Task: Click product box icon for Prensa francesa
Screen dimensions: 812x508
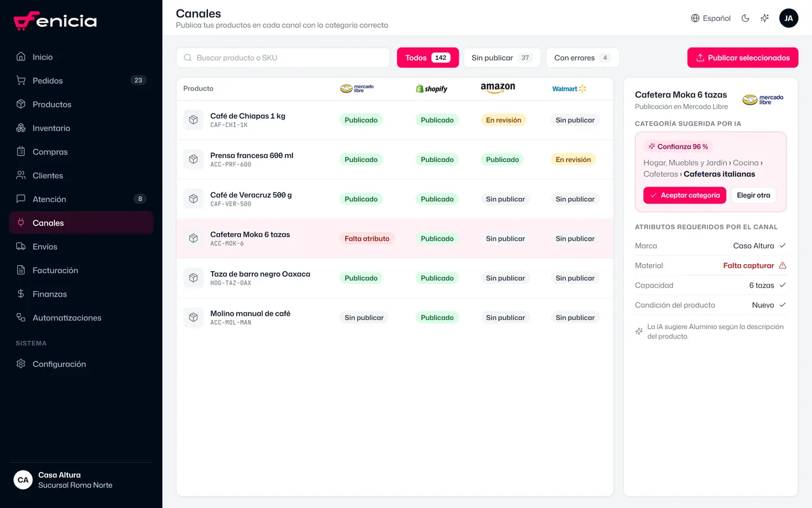Action: click(x=193, y=159)
